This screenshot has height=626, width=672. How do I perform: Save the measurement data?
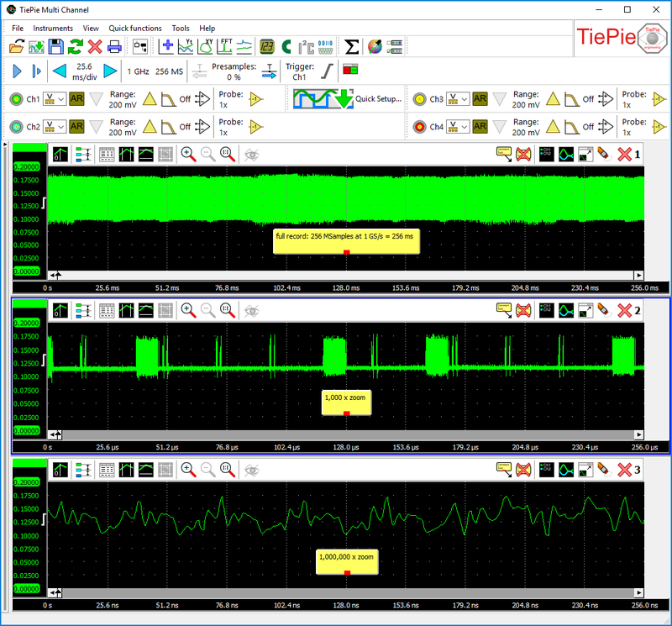tap(55, 47)
